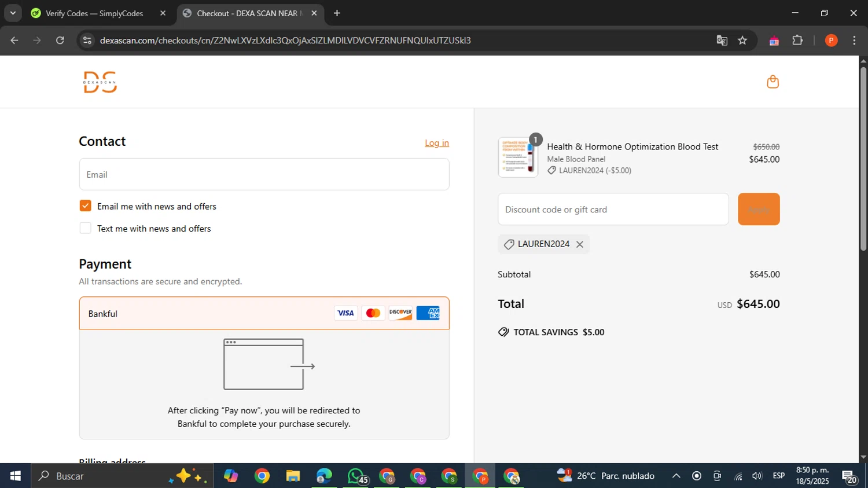Open the Wi-Fi network tray icon
The height and width of the screenshot is (488, 868).
(738, 476)
